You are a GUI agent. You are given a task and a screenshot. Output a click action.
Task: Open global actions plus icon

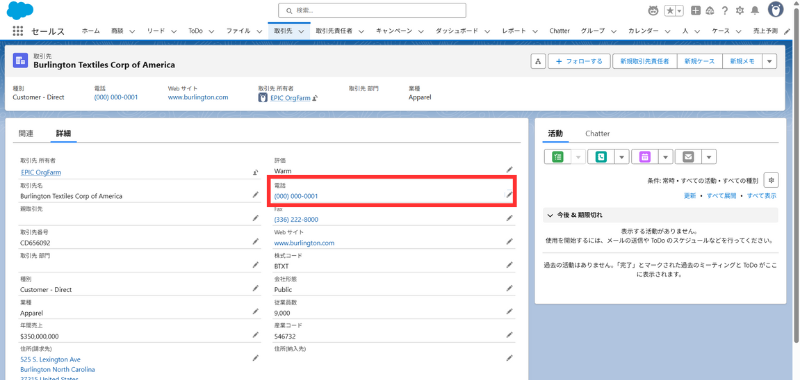point(695,10)
